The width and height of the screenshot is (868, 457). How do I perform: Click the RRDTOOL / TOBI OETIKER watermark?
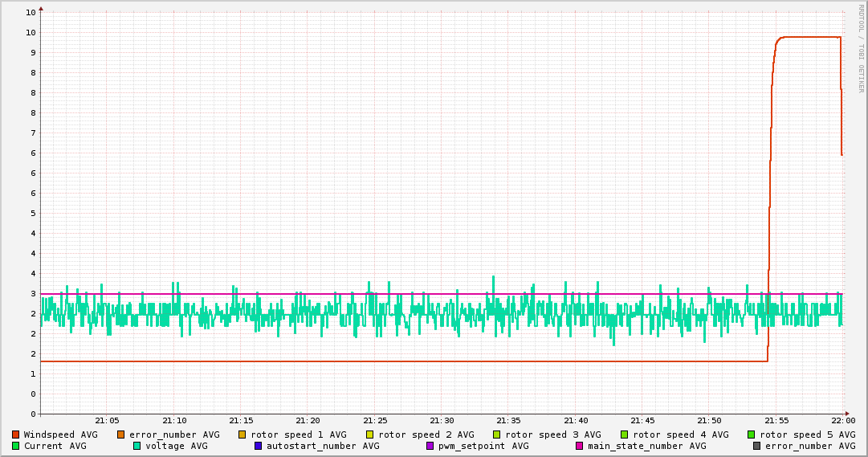point(861,48)
